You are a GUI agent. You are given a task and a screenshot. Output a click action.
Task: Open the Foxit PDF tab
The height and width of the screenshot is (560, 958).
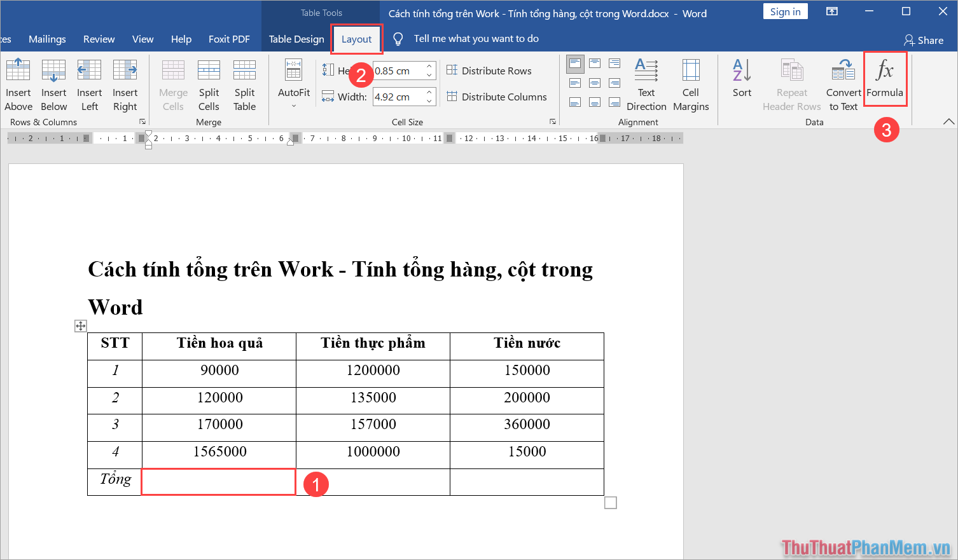point(229,39)
